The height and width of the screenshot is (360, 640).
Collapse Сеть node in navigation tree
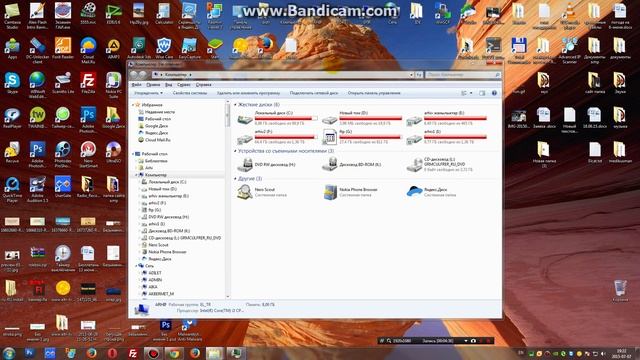pyautogui.click(x=136, y=266)
